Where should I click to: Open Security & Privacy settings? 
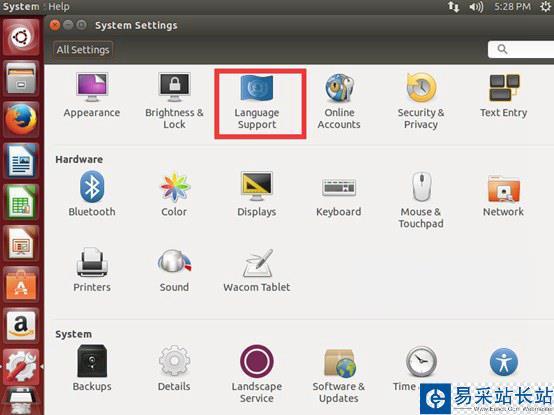tap(421, 101)
